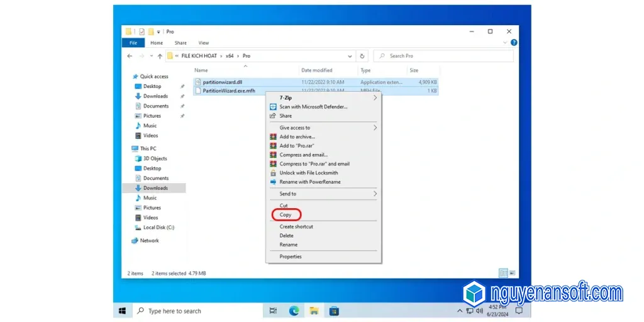Switch to the View ribbon tab
The height and width of the screenshot is (322, 644).
pos(204,43)
